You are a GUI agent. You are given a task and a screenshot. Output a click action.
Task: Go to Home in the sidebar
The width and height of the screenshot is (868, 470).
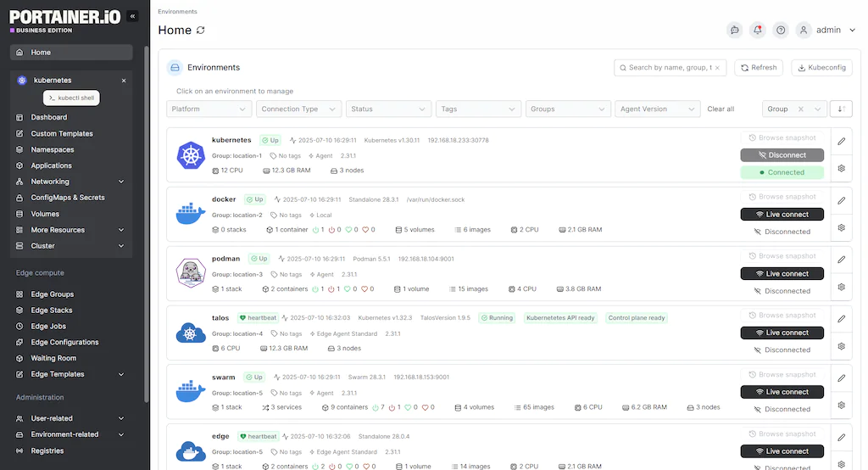click(x=71, y=52)
